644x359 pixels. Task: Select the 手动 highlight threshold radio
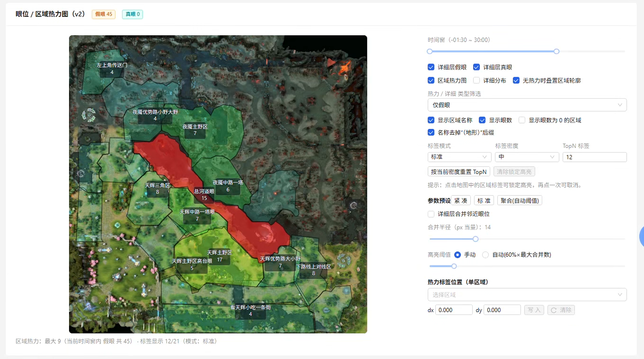457,255
